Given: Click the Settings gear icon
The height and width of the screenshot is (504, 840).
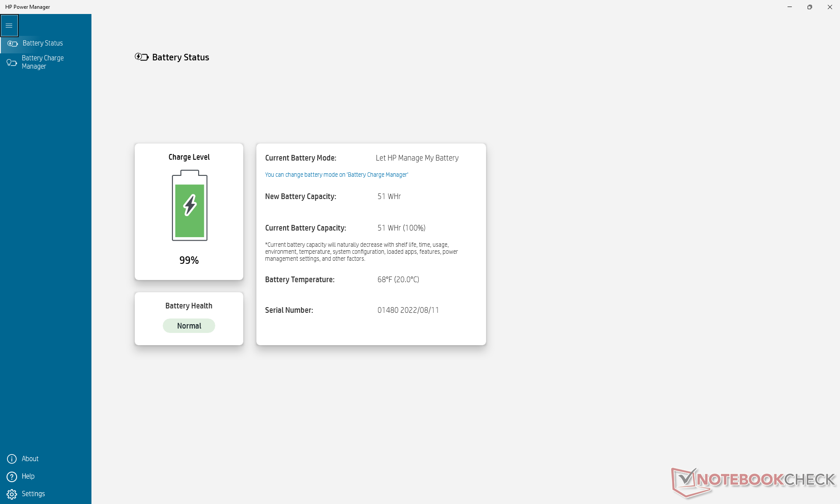Looking at the screenshot, I should click(x=12, y=494).
